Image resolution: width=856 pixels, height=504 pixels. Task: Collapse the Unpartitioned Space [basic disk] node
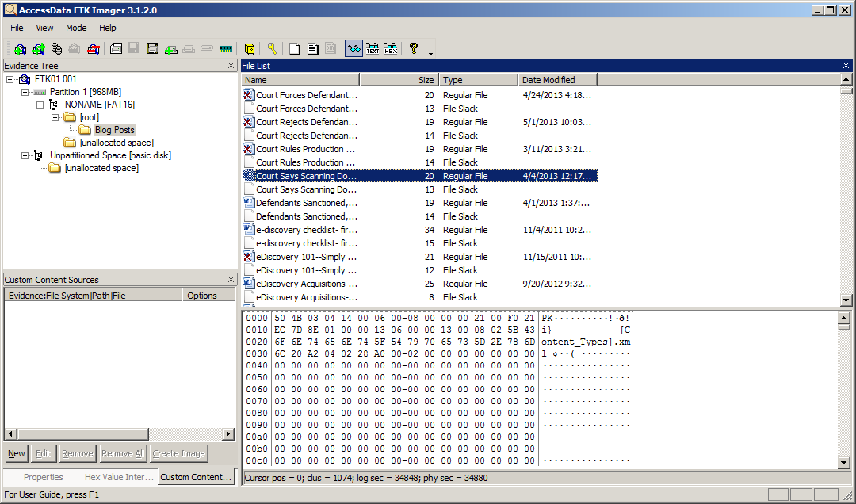(x=25, y=155)
